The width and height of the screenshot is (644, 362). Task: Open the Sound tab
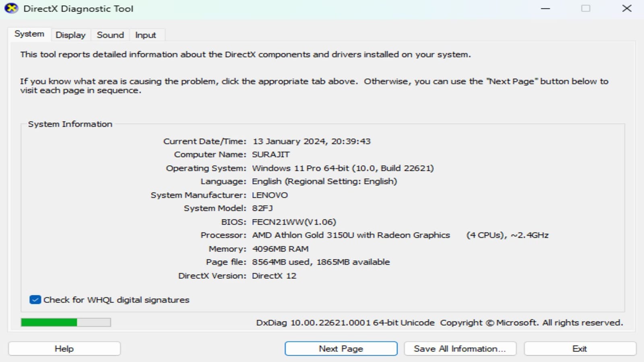click(x=110, y=35)
